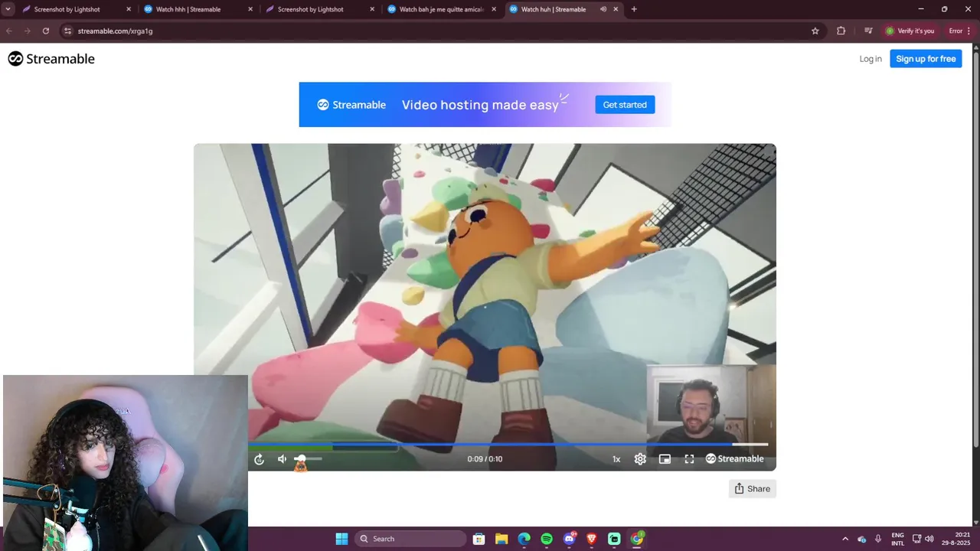Seek on the video progress bar
The height and width of the screenshot is (551, 980).
[508, 444]
